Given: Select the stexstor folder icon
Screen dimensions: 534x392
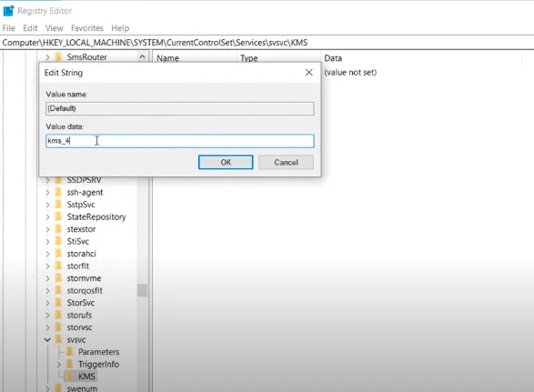Looking at the screenshot, I should [58, 229].
